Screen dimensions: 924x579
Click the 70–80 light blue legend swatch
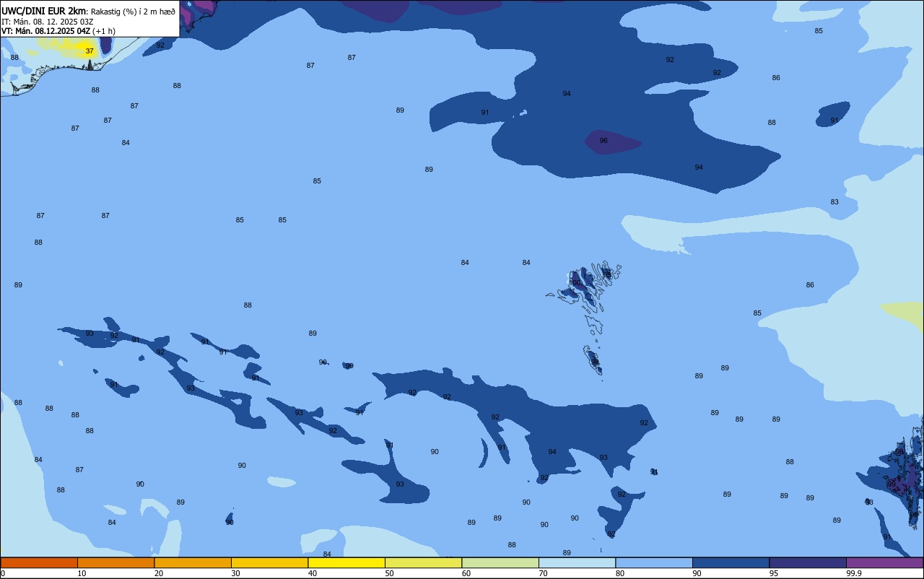click(577, 562)
